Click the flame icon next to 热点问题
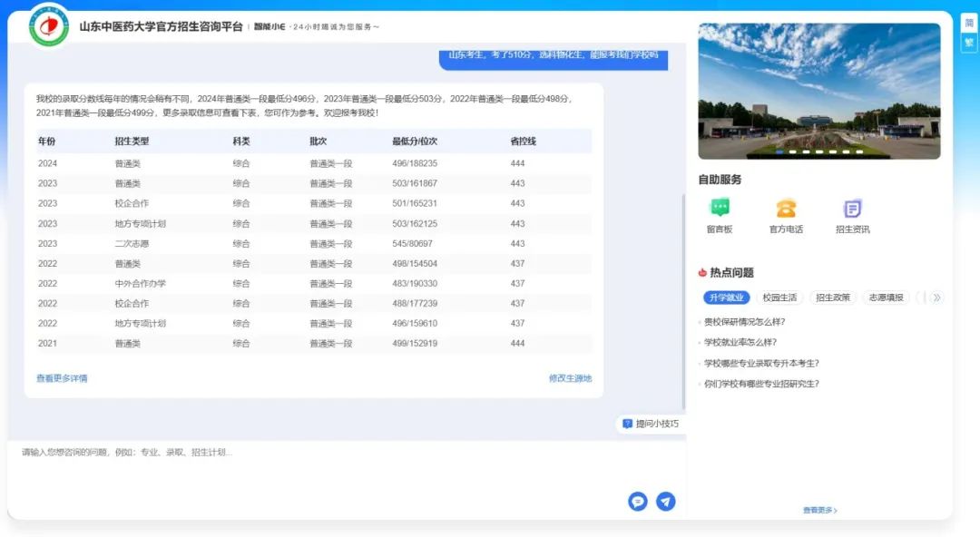 tap(702, 272)
